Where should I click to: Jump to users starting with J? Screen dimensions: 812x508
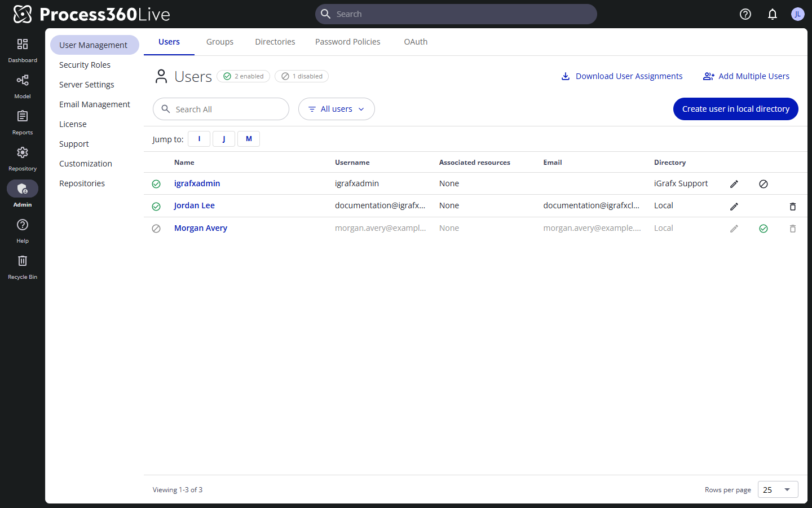point(224,139)
